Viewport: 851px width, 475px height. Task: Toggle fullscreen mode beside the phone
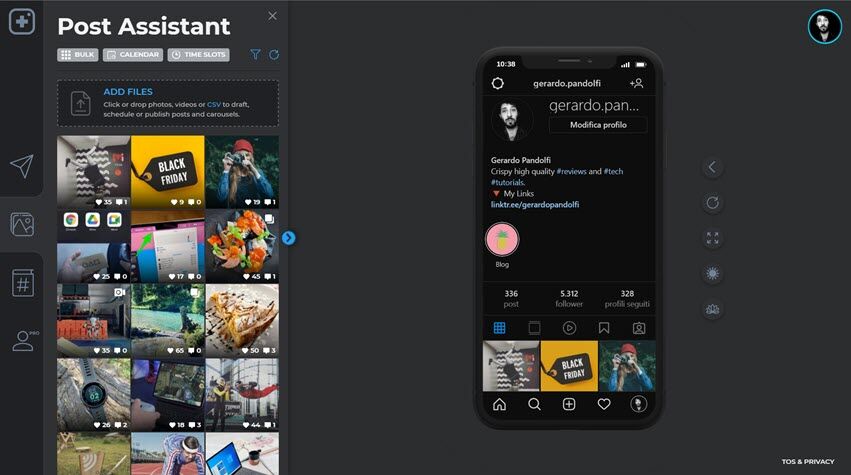point(712,238)
